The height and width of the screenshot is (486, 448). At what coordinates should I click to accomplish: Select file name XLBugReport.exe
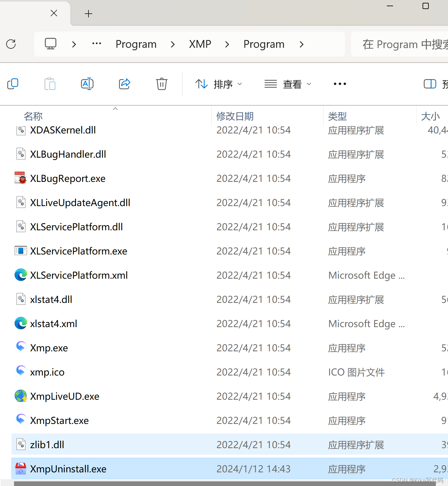68,178
